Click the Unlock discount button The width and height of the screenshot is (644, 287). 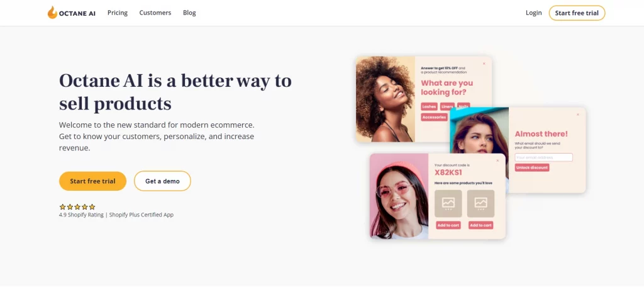click(532, 167)
